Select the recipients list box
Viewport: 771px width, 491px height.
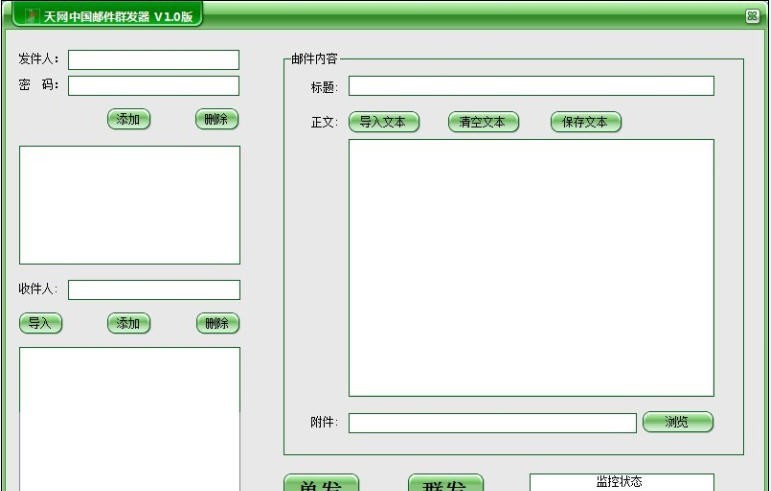click(x=129, y=419)
